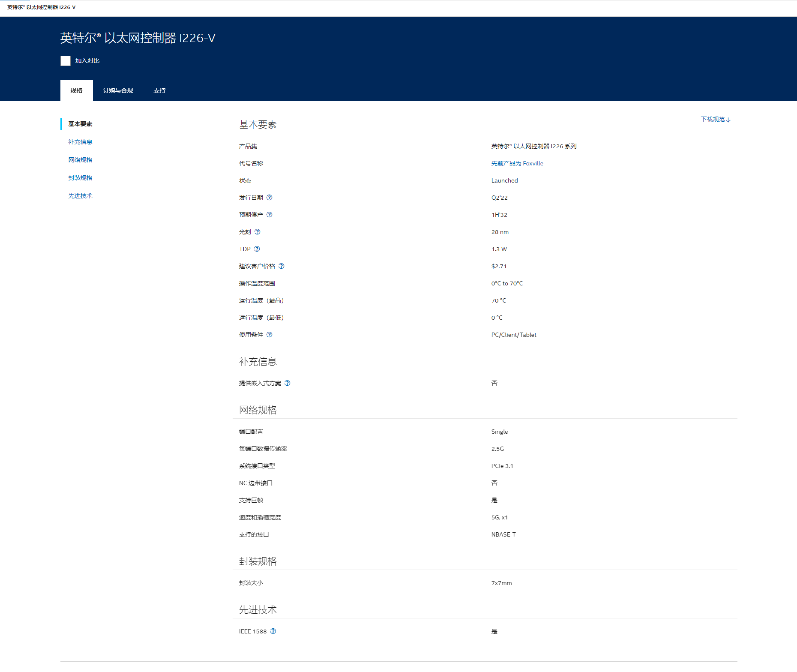The height and width of the screenshot is (672, 797).
Task: Click help icon next to 预期停产
Action: pyautogui.click(x=270, y=215)
